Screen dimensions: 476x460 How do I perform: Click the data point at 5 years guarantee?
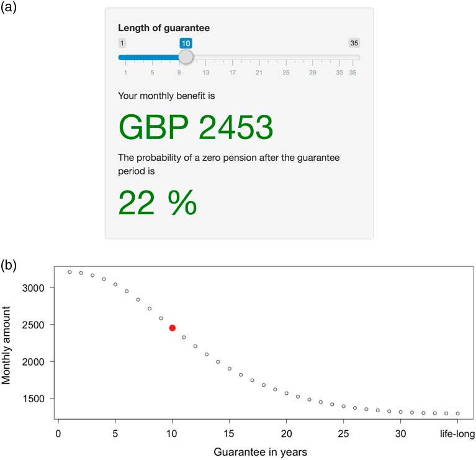point(115,284)
